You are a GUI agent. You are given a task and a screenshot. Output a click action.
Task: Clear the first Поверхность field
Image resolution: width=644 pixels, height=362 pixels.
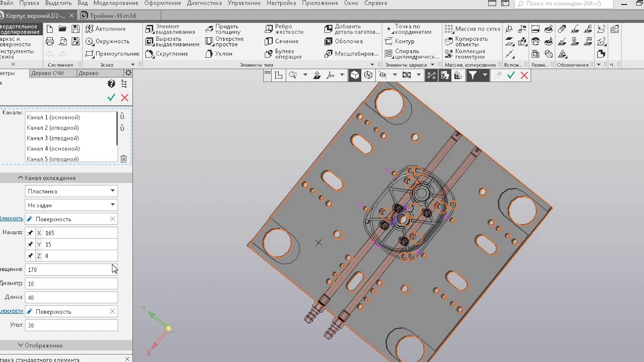pos(112,219)
